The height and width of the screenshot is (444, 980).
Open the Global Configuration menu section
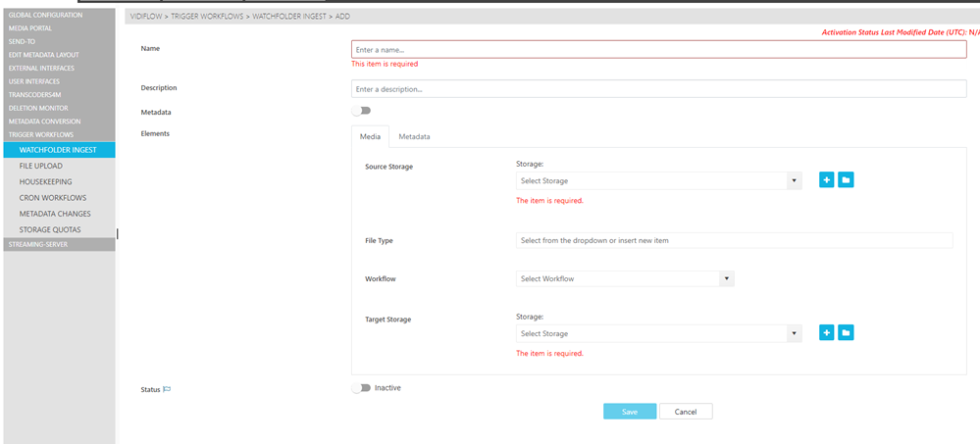(x=46, y=16)
